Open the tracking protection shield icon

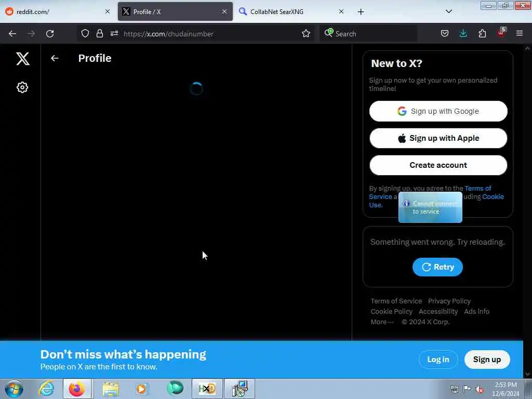pyautogui.click(x=85, y=33)
